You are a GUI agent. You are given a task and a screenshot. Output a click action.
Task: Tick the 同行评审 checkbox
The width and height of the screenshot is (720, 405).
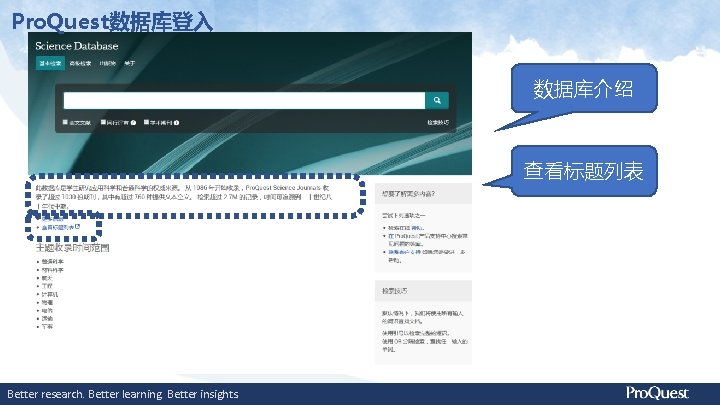[x=103, y=122]
